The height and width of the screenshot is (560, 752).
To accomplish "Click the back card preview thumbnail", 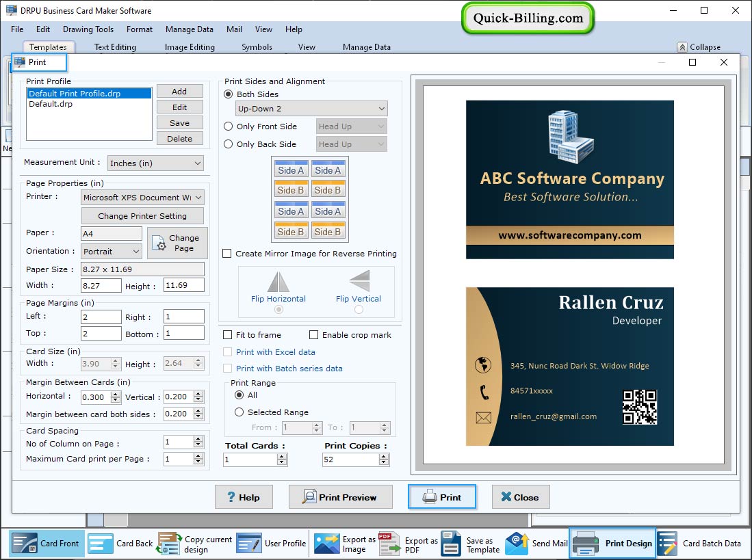I will point(570,366).
